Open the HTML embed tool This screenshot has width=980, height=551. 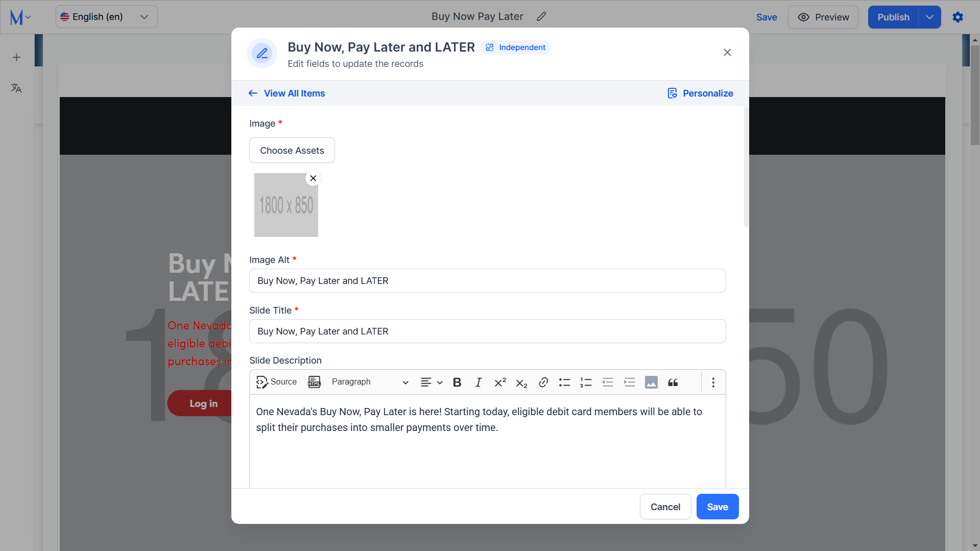pyautogui.click(x=315, y=382)
